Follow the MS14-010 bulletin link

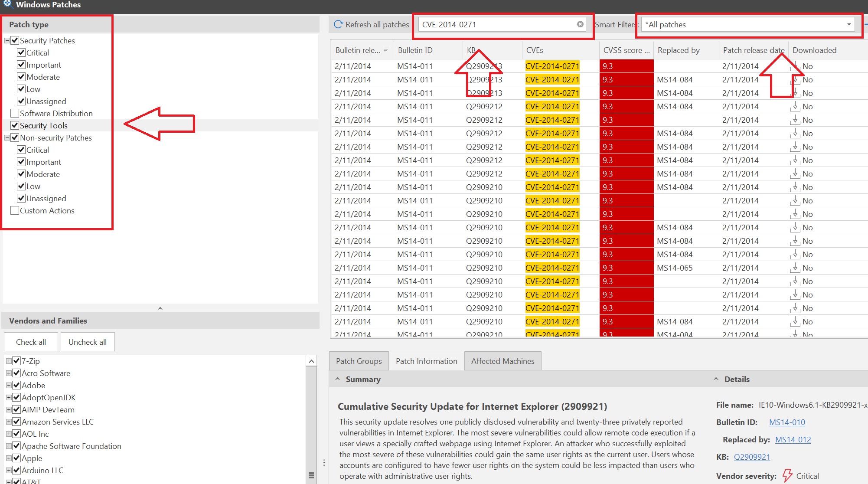coord(787,422)
